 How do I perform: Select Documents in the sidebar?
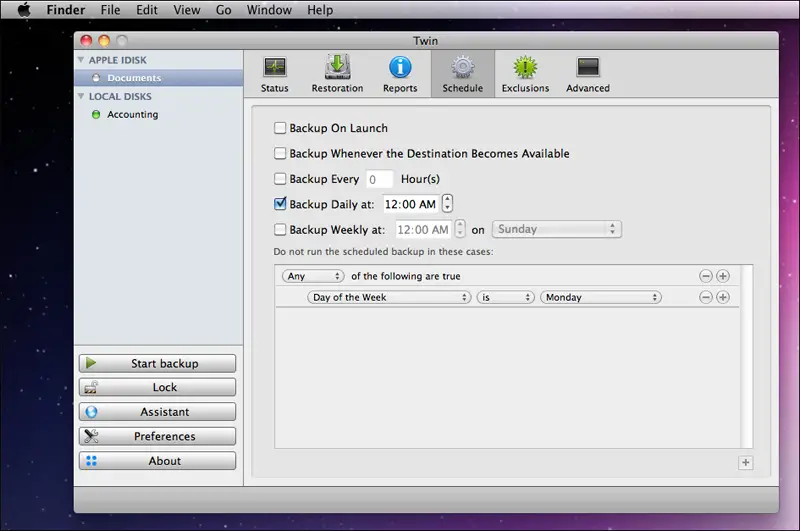coord(158,78)
